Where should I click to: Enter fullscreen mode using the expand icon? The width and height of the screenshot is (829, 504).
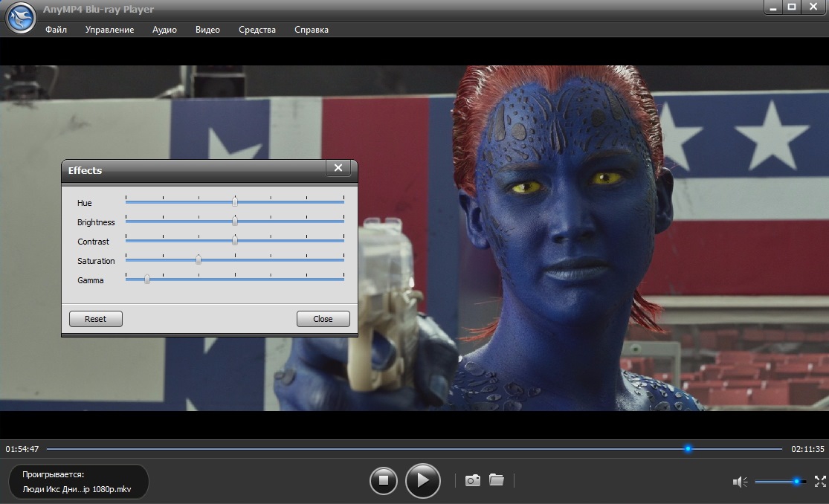coord(820,482)
